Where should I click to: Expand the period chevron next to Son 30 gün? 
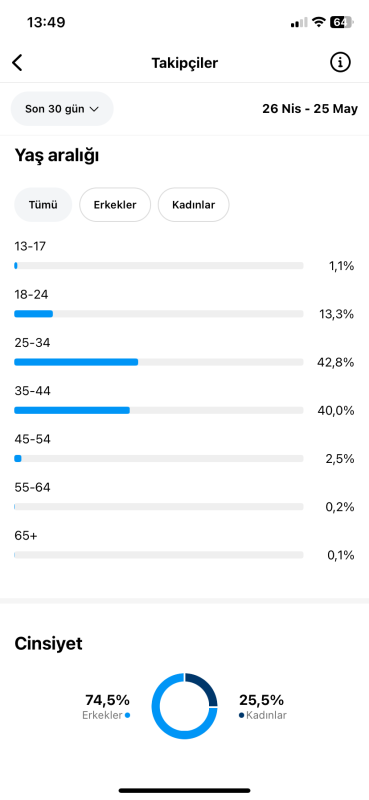(x=93, y=109)
